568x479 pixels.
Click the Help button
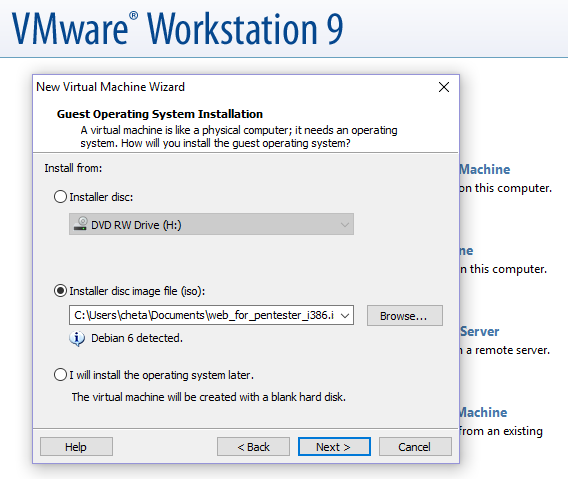[x=76, y=446]
